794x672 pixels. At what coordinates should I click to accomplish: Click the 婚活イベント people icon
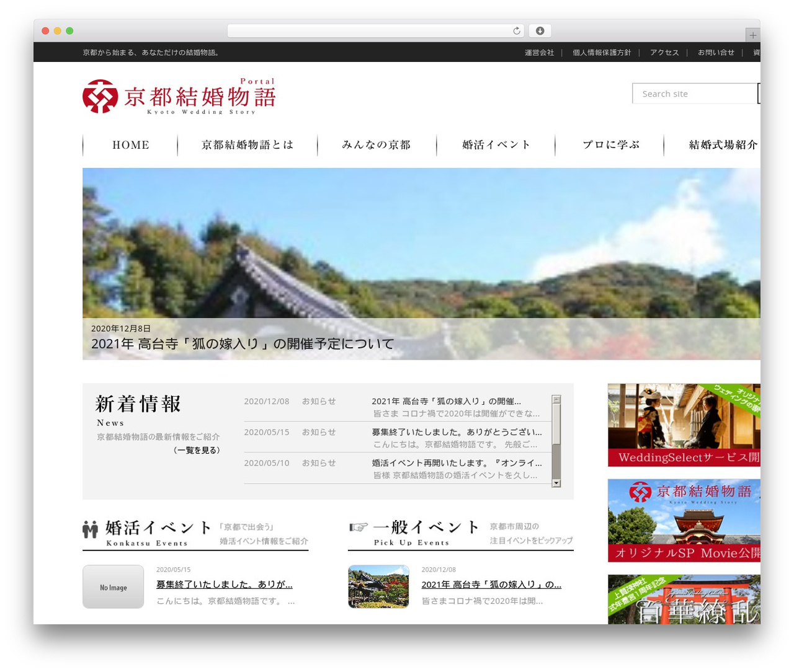pos(91,529)
